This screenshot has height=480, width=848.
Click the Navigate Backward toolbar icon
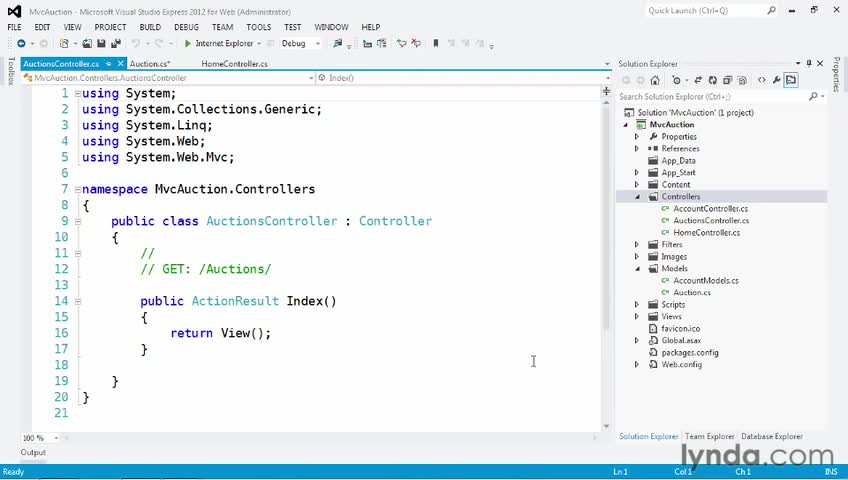[21, 43]
